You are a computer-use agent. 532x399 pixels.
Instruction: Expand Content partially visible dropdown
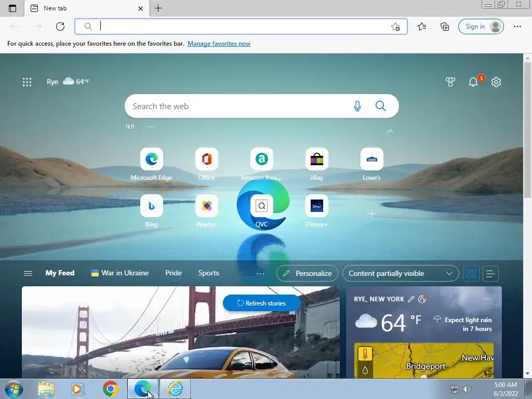[401, 273]
